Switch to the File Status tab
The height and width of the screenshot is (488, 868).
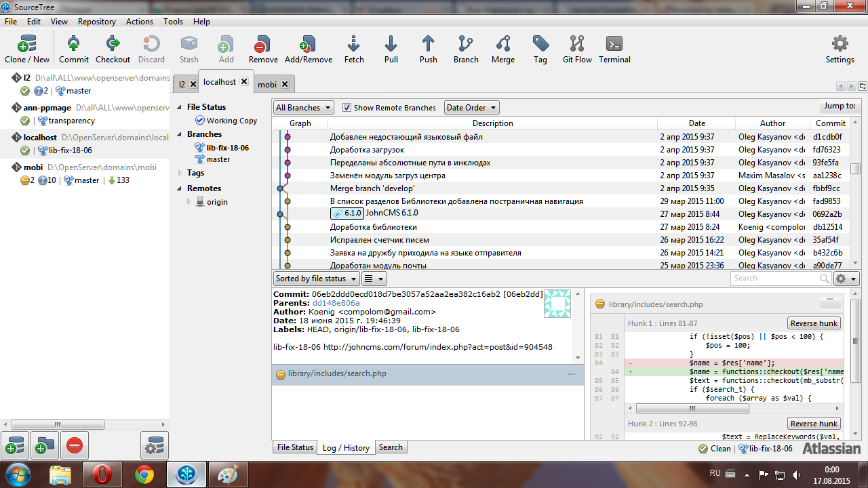pos(295,447)
